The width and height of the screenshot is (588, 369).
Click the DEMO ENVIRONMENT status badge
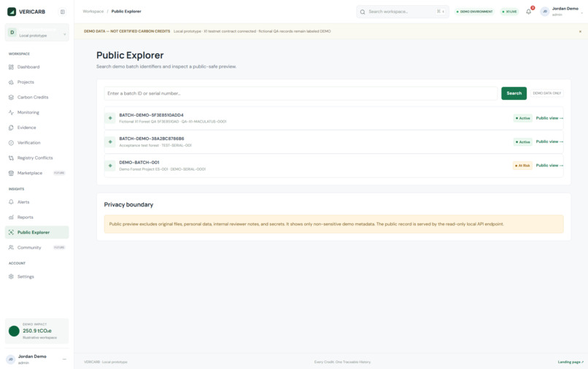coord(474,12)
